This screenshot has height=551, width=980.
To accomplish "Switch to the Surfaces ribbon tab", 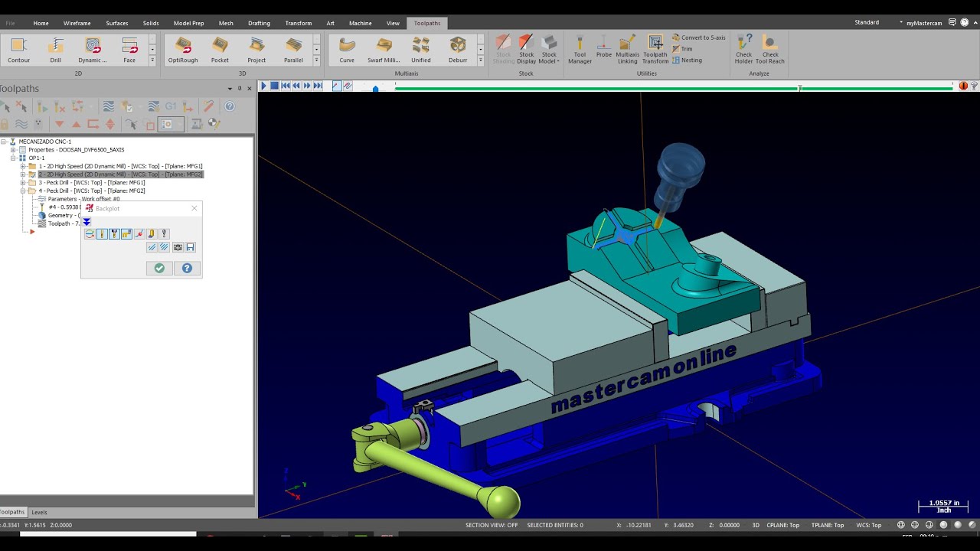I will coord(117,23).
